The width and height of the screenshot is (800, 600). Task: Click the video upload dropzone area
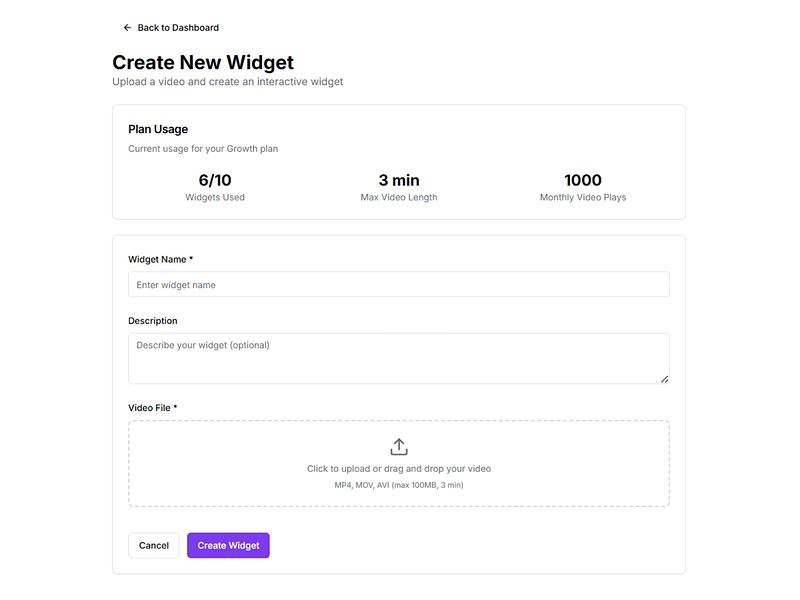tap(399, 462)
